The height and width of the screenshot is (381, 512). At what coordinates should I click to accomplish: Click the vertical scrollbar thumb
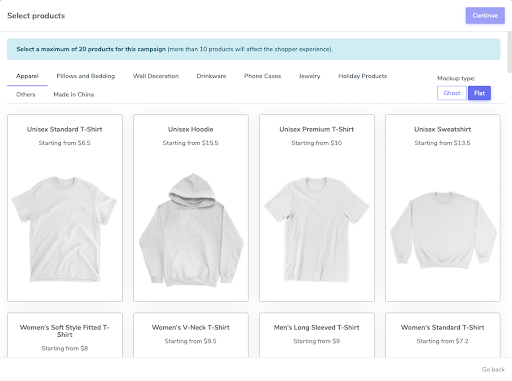509,52
